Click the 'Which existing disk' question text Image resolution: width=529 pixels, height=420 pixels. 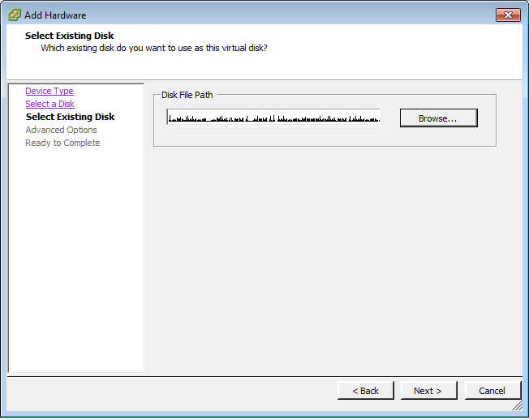tap(154, 48)
